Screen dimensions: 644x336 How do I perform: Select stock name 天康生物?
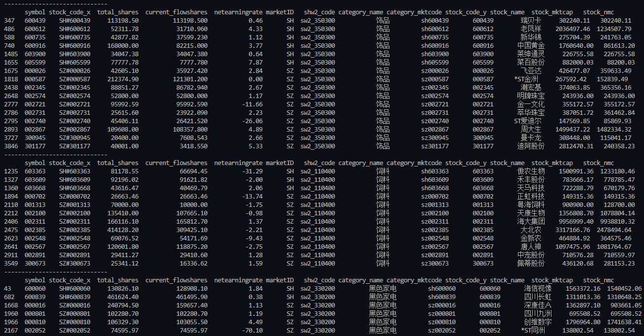click(x=531, y=213)
